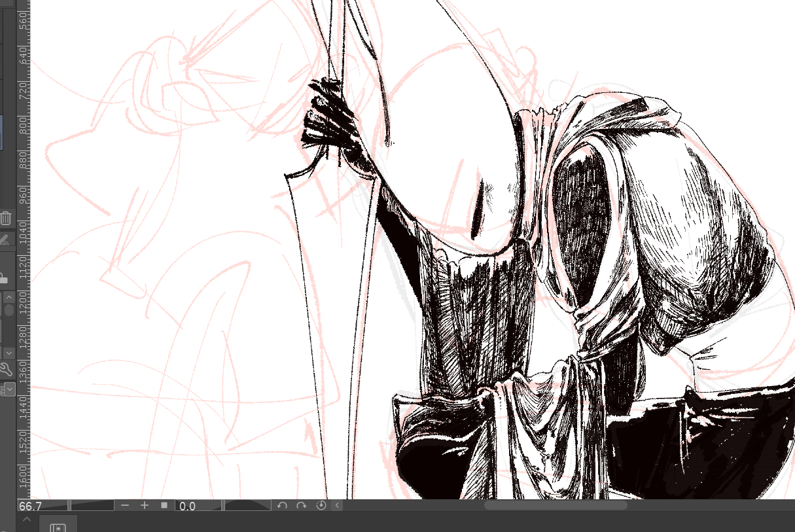Select the timeline tab at the bottom
795x532 pixels.
click(58, 525)
